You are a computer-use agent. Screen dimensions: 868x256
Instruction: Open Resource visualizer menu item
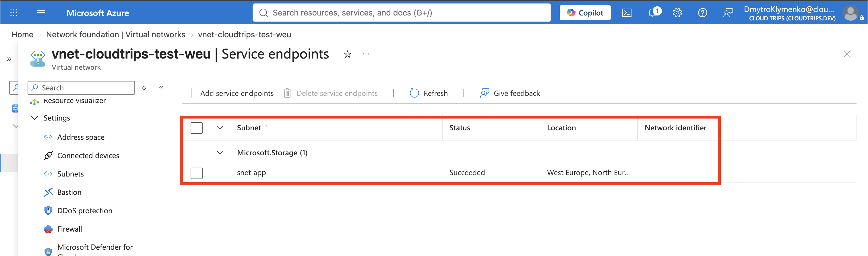click(74, 100)
